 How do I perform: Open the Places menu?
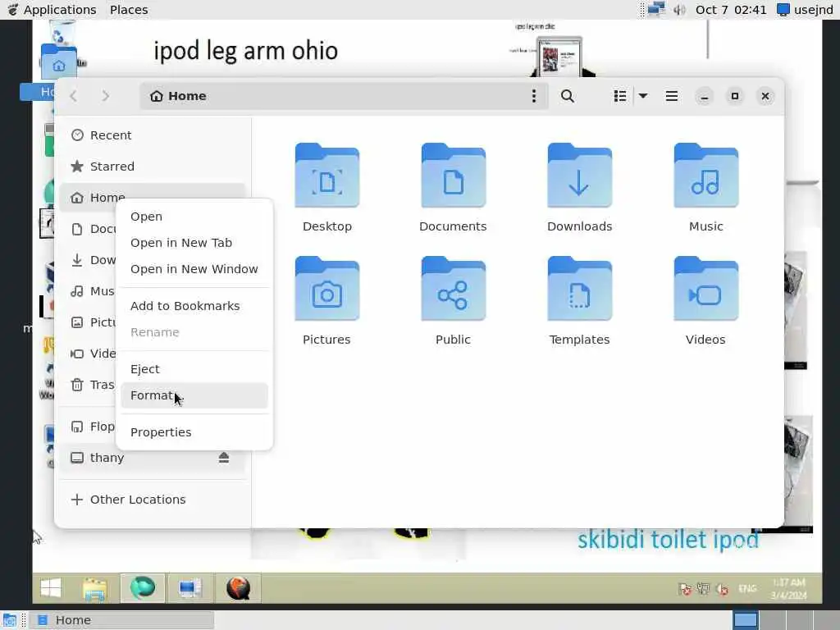(x=129, y=10)
